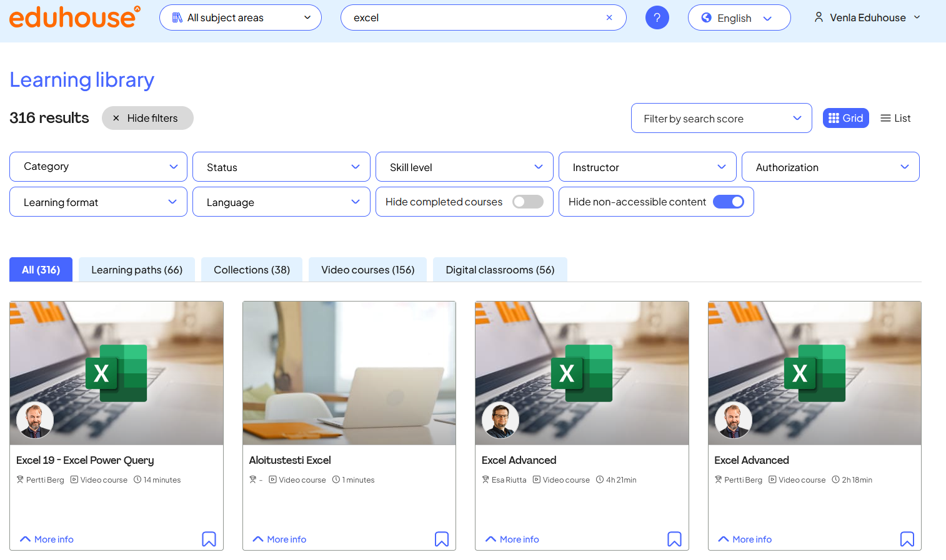Switch to Grid view

(845, 118)
